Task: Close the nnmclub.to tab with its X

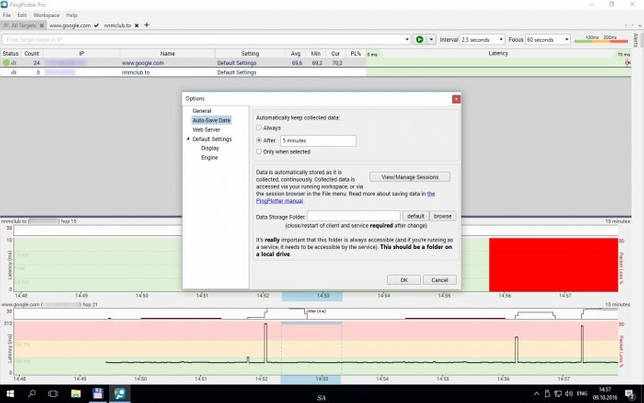Action: click(x=137, y=25)
